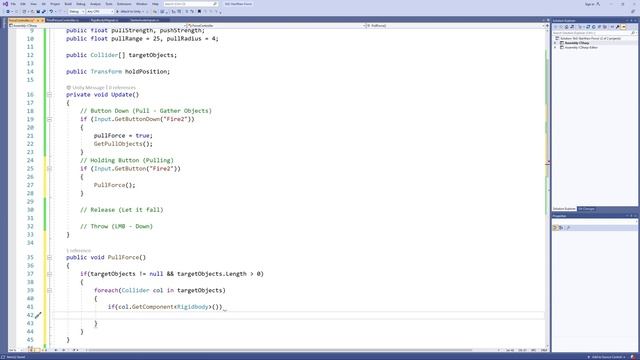Switch to the fourth editor tab
The image size is (640, 360).
(x=144, y=20)
